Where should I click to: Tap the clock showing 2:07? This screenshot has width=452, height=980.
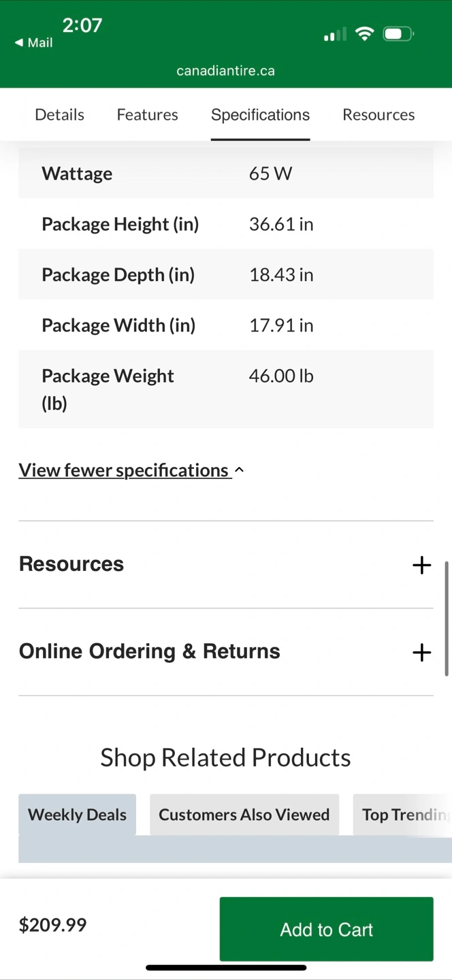[x=82, y=26]
